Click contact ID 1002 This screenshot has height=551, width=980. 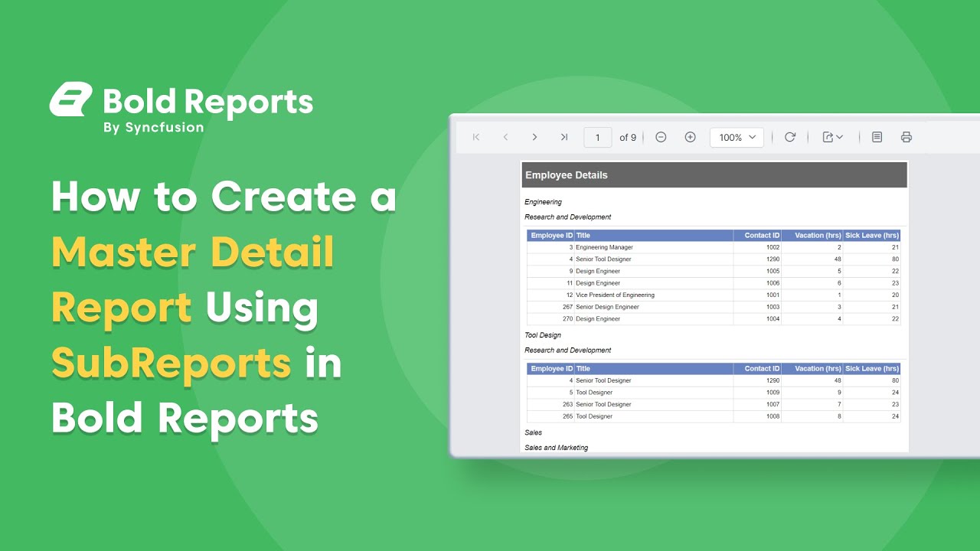[773, 247]
